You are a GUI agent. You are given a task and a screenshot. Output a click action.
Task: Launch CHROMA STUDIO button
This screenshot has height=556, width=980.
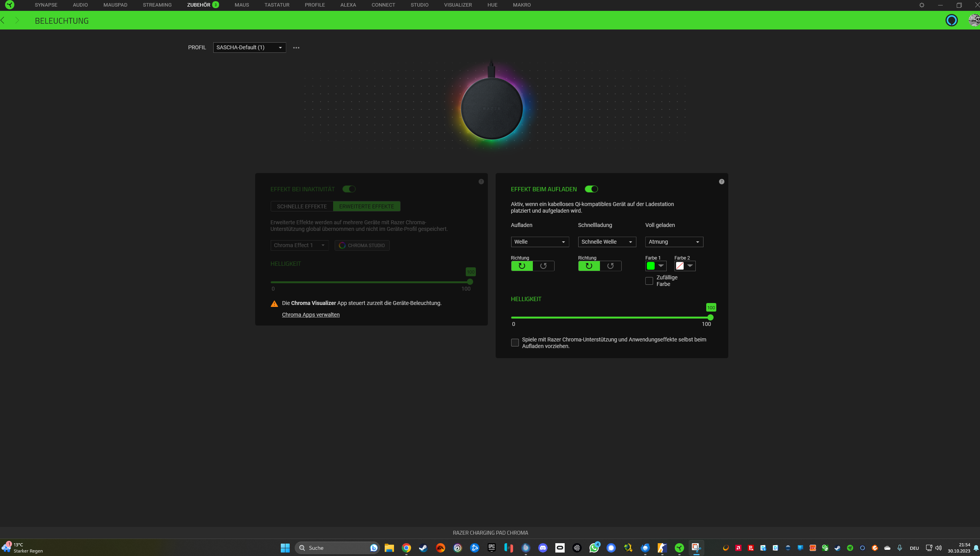tap(362, 245)
